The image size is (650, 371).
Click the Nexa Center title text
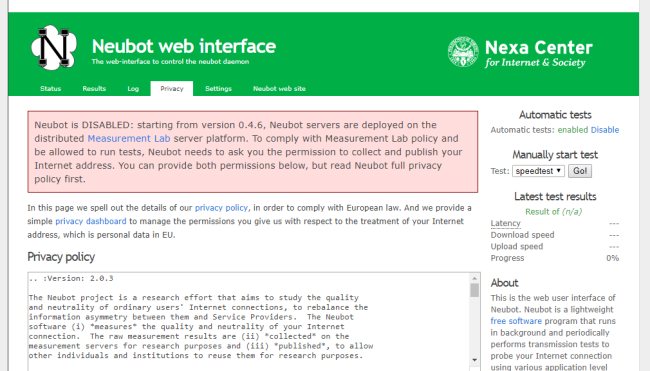coord(539,48)
